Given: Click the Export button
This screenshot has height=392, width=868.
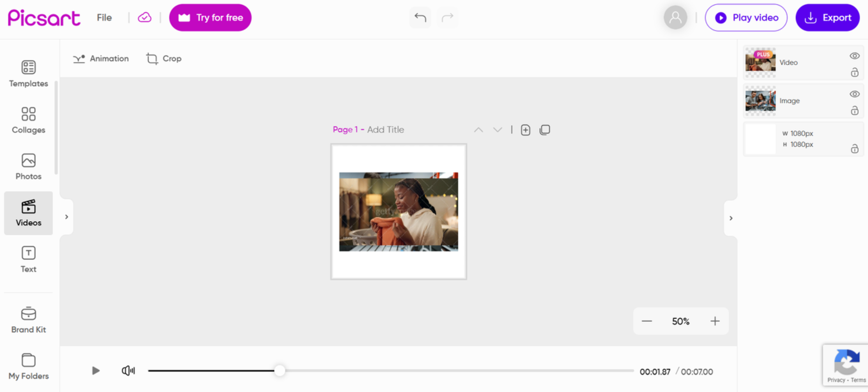Looking at the screenshot, I should click(827, 18).
